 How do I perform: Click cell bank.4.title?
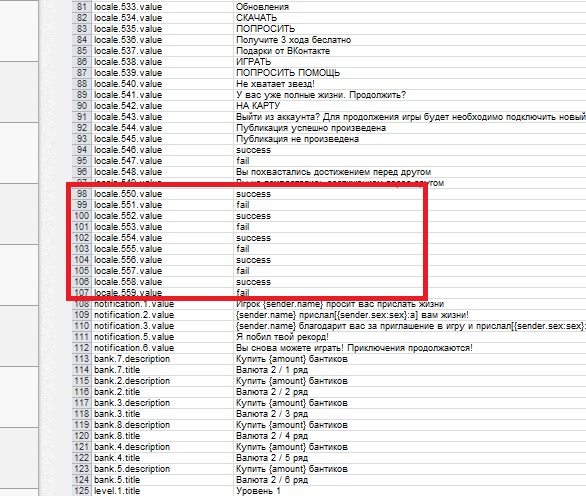pos(162,458)
